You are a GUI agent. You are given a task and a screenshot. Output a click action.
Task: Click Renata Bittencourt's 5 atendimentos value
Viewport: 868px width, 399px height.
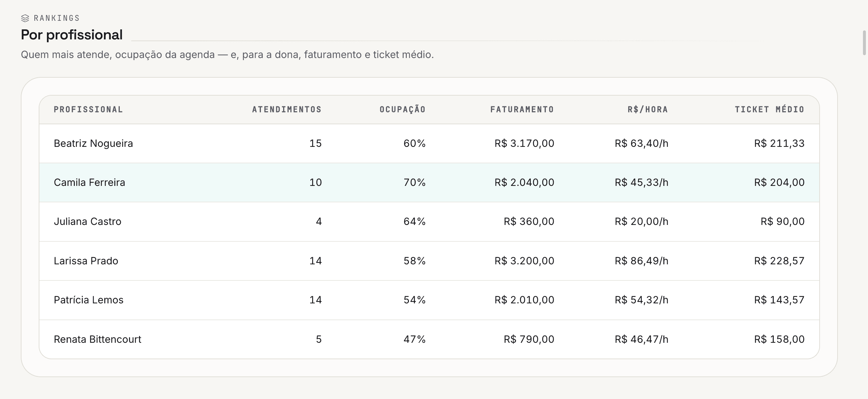click(x=319, y=339)
